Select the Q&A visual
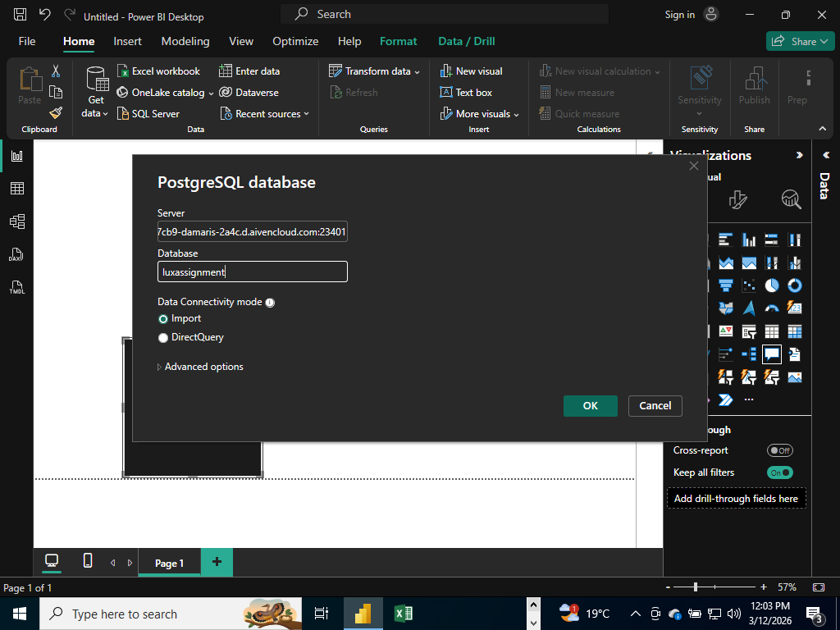 click(x=771, y=354)
